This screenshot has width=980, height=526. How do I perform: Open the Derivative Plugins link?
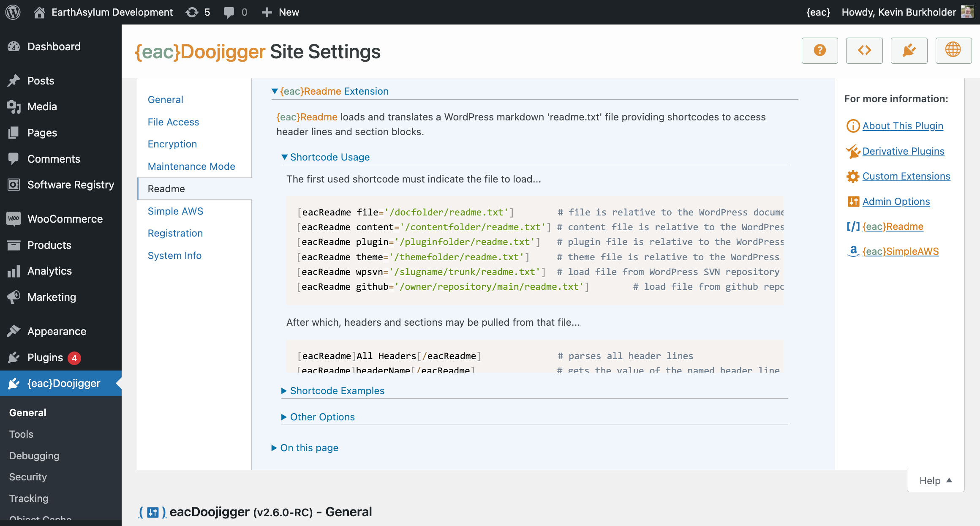[903, 151]
